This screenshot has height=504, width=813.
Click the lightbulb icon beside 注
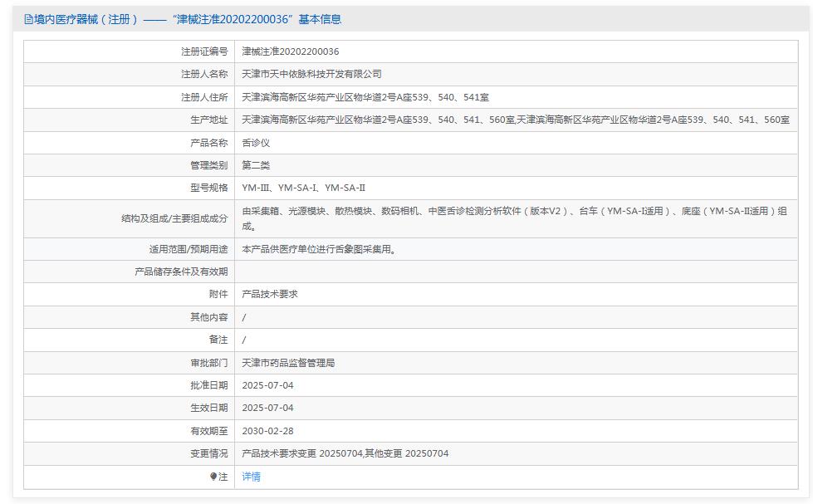point(213,477)
